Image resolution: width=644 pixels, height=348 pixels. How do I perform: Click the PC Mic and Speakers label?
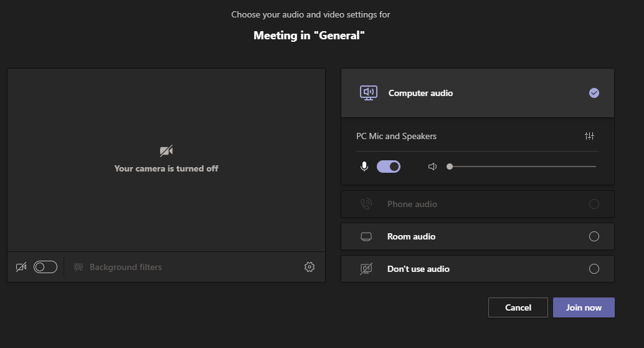click(396, 136)
